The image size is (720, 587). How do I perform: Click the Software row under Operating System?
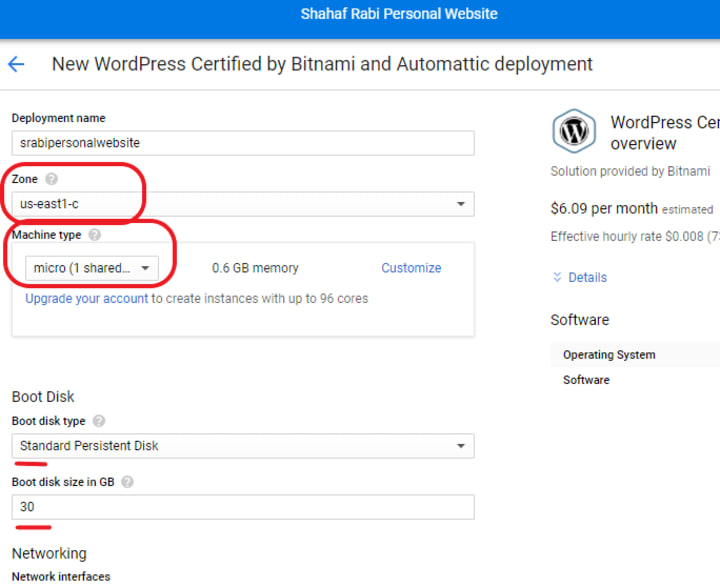pos(635,380)
